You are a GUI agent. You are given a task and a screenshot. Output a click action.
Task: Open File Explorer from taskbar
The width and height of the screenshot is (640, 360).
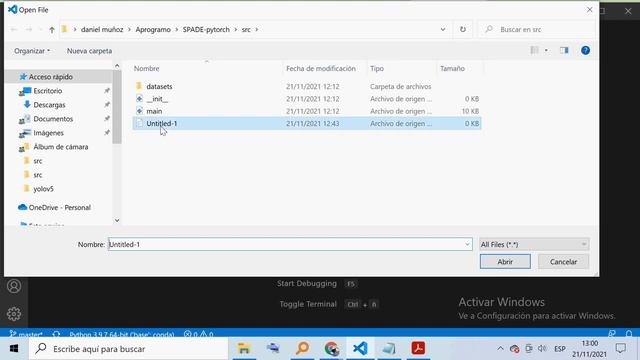(244, 349)
